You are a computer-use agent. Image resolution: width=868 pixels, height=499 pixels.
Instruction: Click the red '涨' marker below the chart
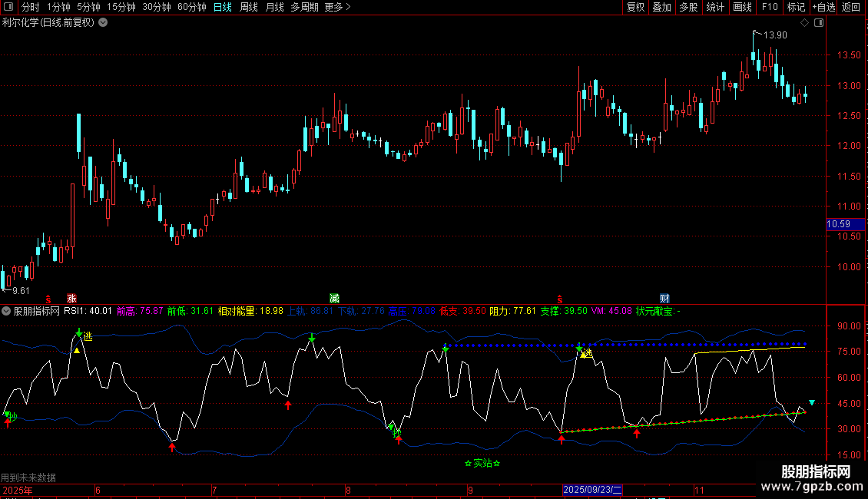click(x=71, y=298)
